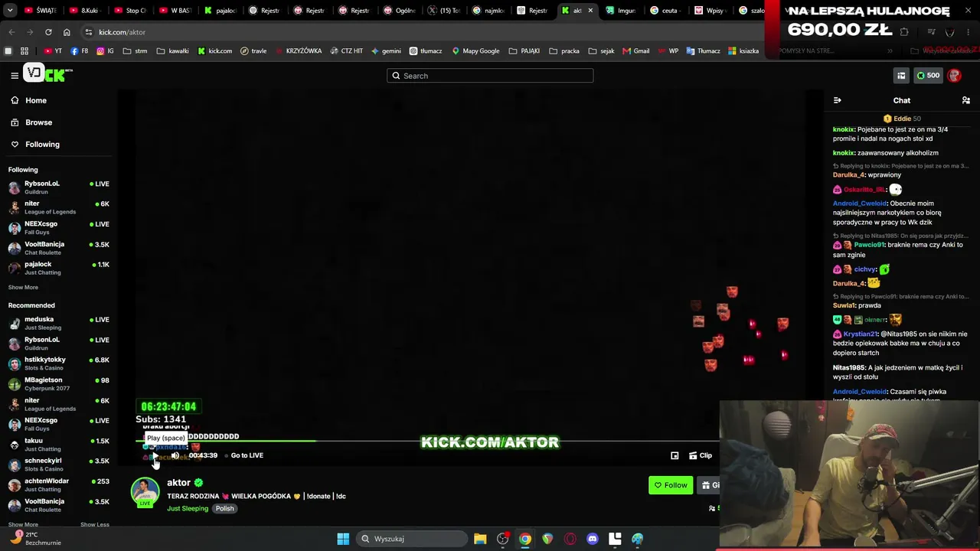980x551 pixels.
Task: Switch to the Imgur browser tab
Action: [x=620, y=11]
